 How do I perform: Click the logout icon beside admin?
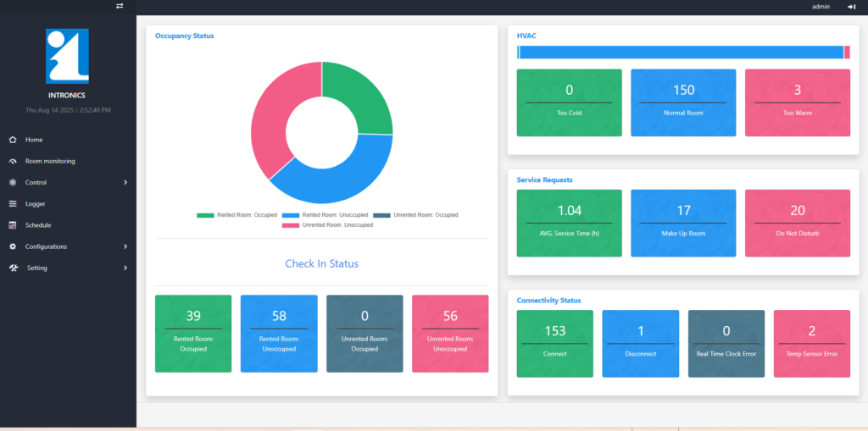coord(851,7)
